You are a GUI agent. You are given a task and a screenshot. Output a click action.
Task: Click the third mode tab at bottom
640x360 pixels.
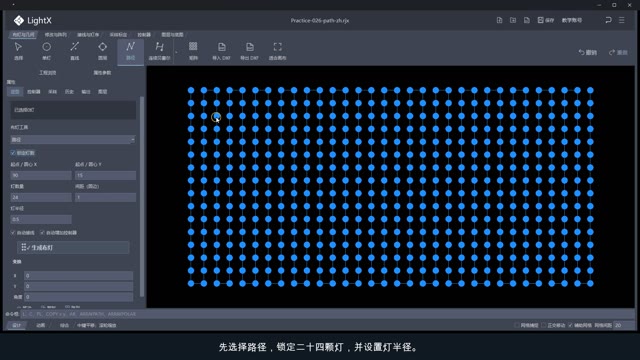pos(64,325)
